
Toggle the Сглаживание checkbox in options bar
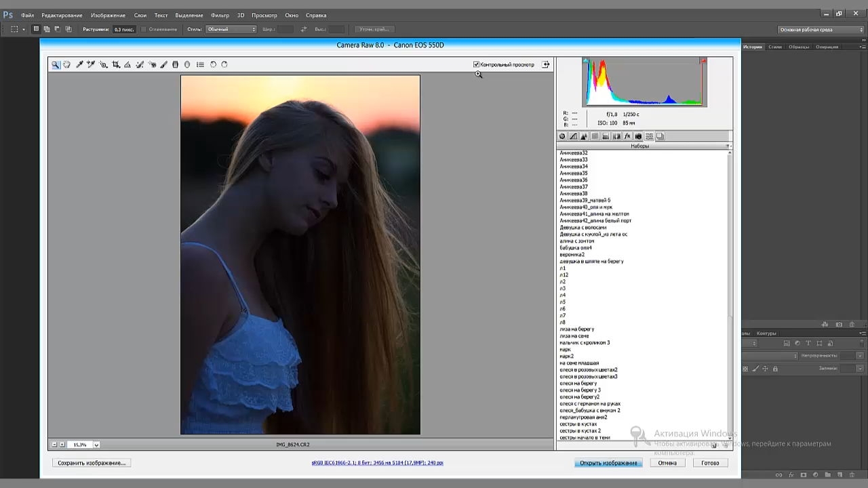click(x=144, y=29)
